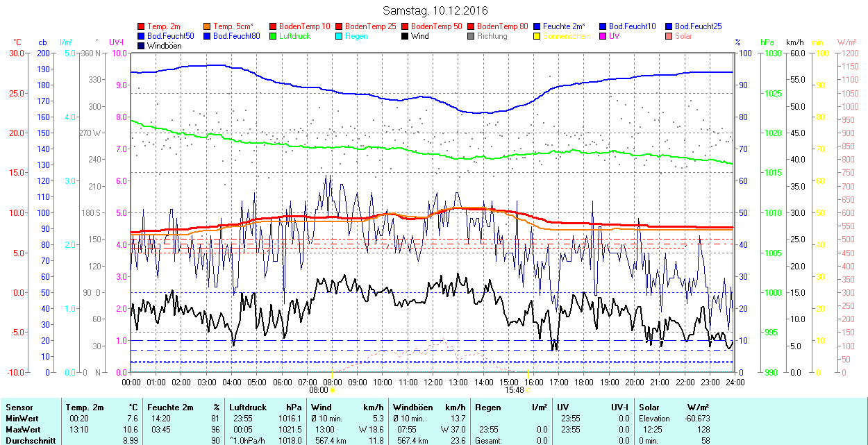This screenshot has height=445, width=868.
Task: Click the 15:48 sunset time marker
Action: coord(514,390)
